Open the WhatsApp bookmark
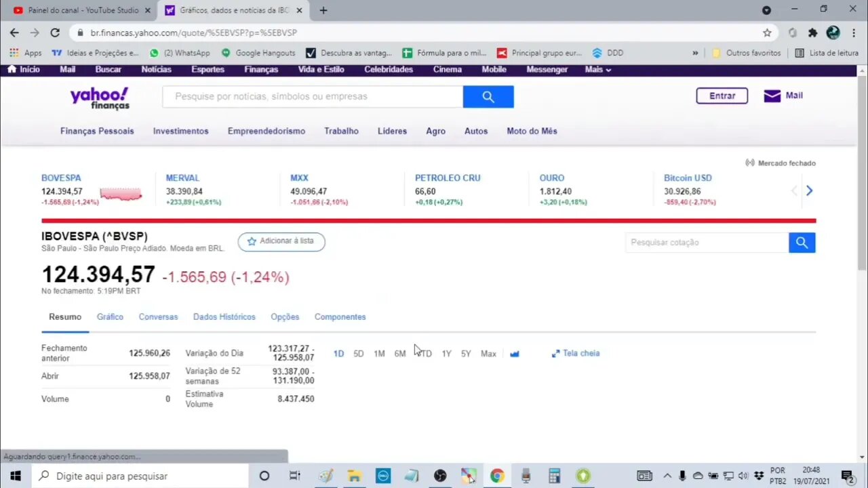 click(180, 53)
